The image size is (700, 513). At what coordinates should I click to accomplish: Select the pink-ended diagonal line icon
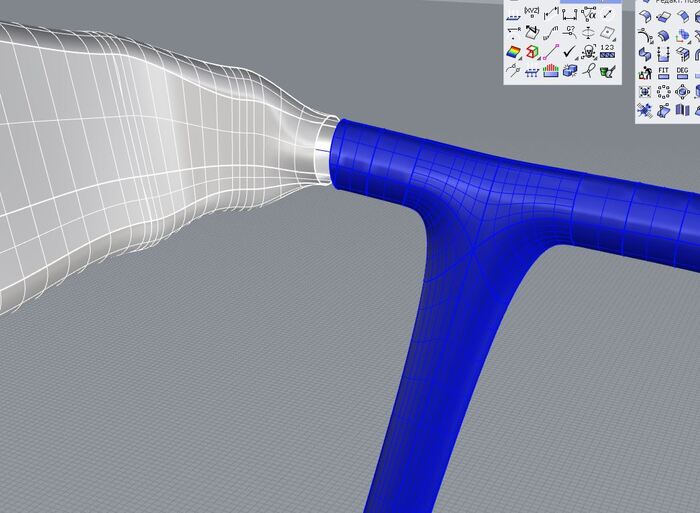pos(551,52)
